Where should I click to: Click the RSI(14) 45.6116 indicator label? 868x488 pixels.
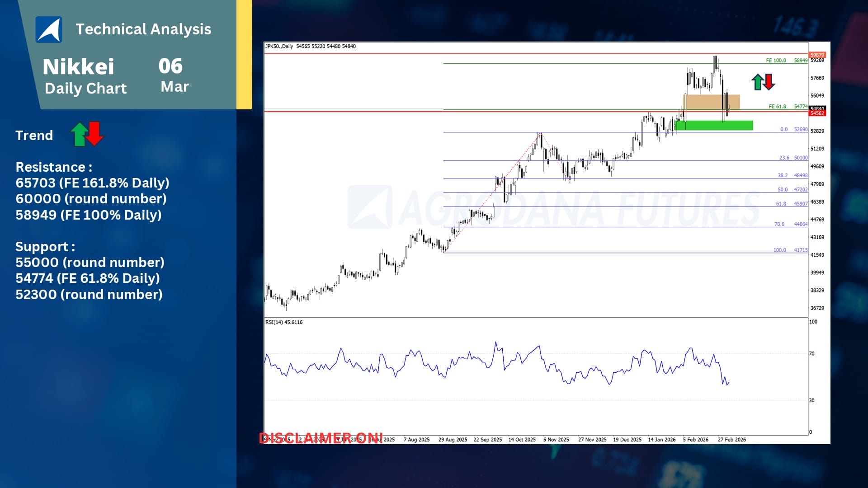[x=284, y=322]
